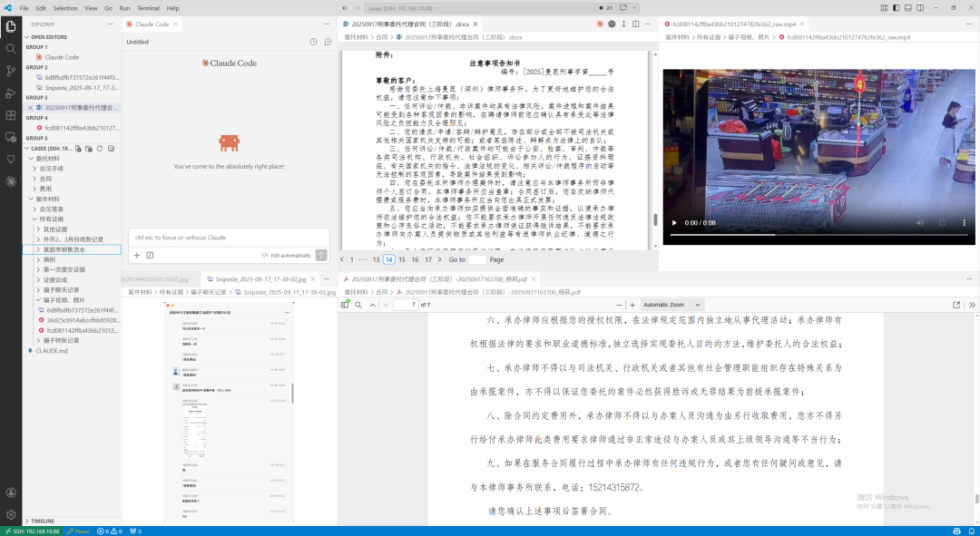
Task: Refresh the CASES explorer
Action: (x=100, y=149)
